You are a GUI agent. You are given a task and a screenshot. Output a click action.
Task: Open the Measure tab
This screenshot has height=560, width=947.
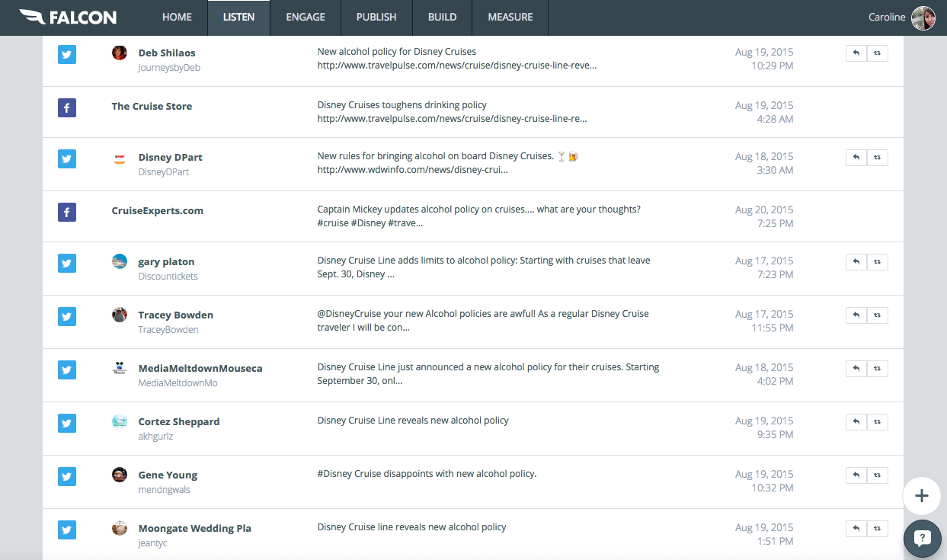tap(510, 17)
